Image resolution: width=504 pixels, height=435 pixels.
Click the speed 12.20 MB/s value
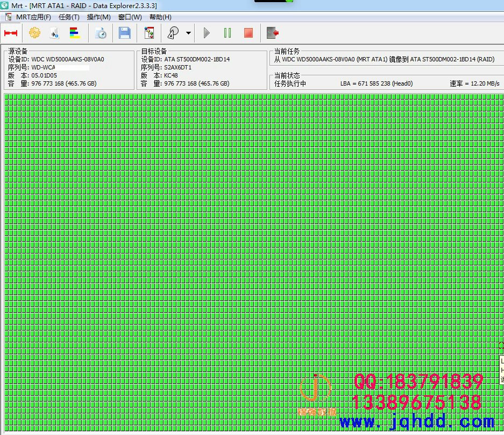(x=474, y=83)
